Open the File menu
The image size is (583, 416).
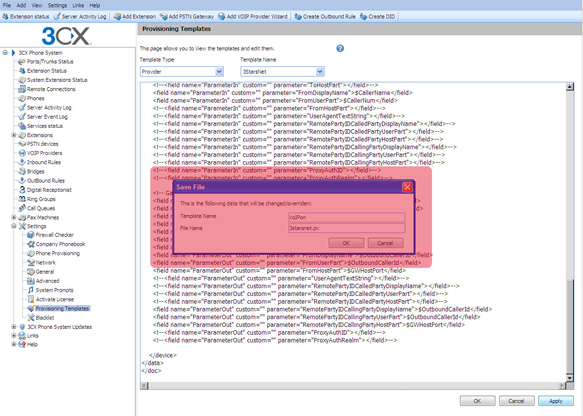(7, 5)
